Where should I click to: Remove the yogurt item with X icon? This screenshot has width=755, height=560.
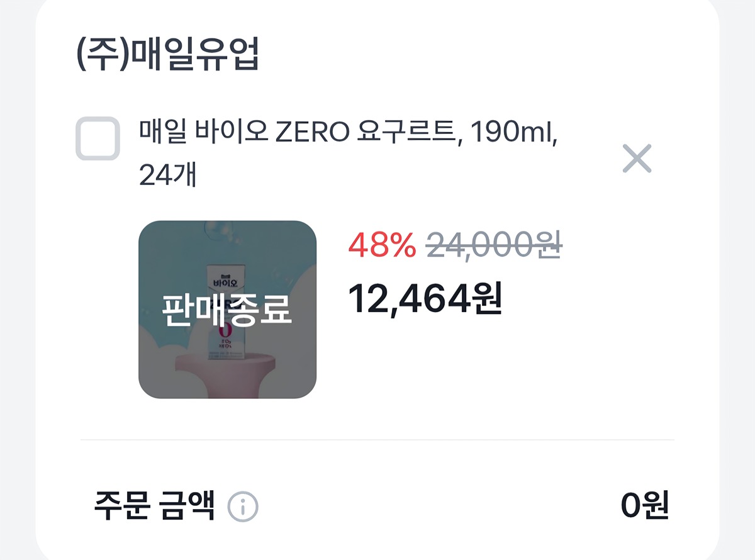(x=637, y=158)
